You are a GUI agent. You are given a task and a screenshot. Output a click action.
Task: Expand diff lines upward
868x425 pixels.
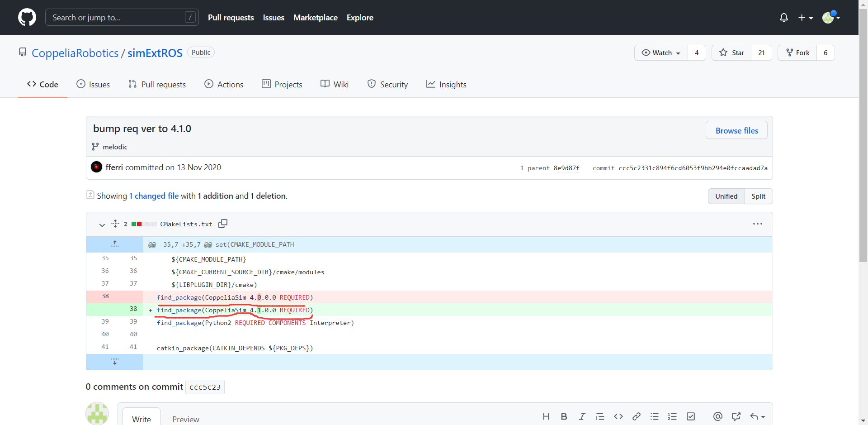click(115, 244)
